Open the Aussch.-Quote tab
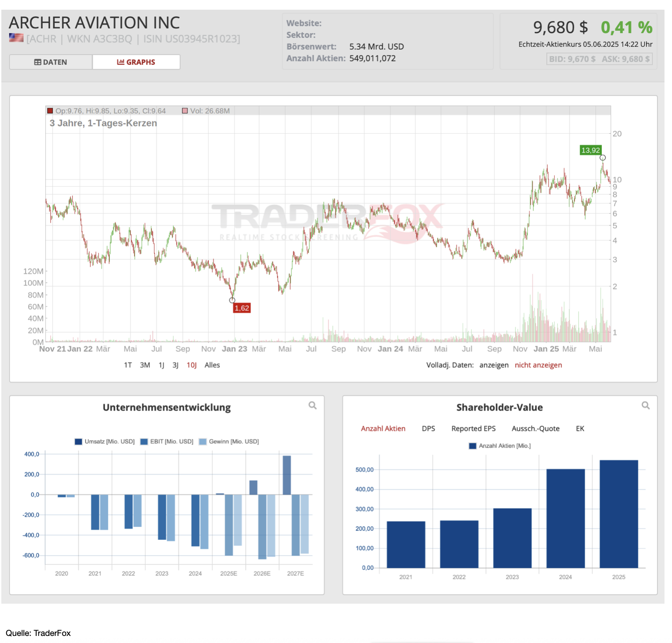 coord(536,429)
